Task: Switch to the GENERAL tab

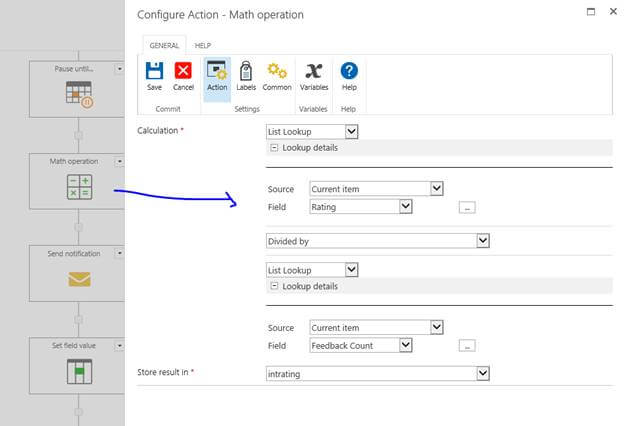Action: tap(164, 45)
